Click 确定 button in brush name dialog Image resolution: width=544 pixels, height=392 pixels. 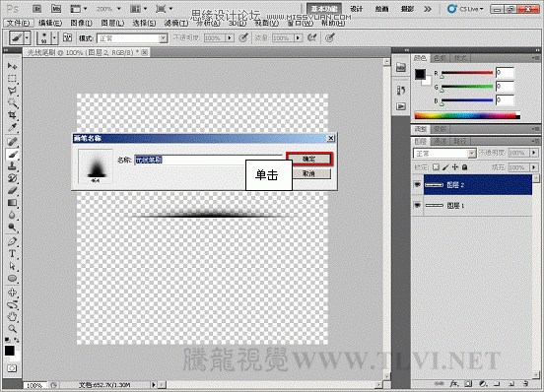(308, 160)
